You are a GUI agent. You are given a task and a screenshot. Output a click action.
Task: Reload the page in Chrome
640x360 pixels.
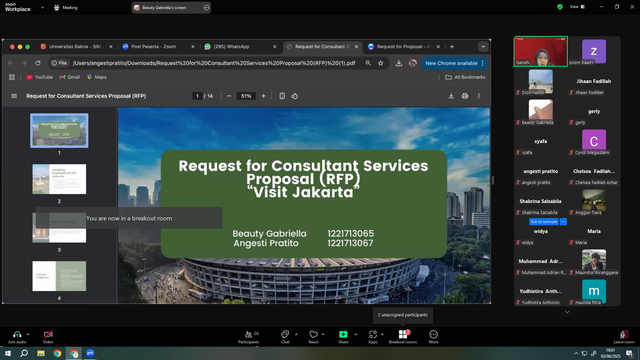point(38,63)
